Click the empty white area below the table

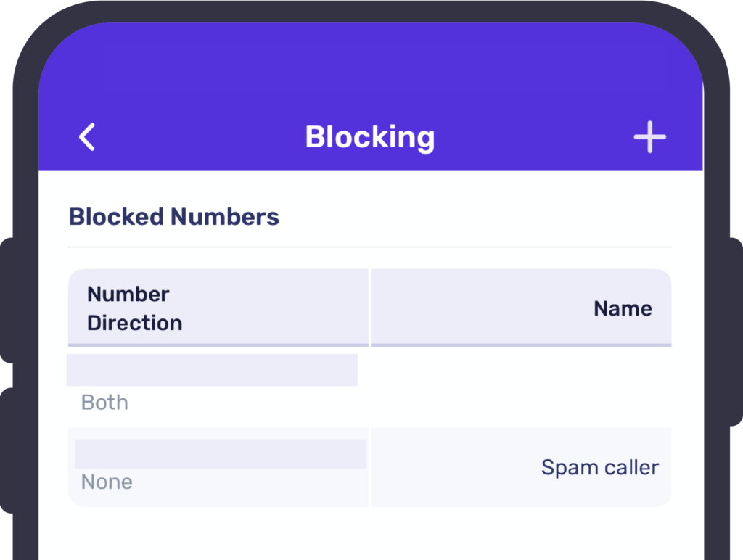click(370, 533)
